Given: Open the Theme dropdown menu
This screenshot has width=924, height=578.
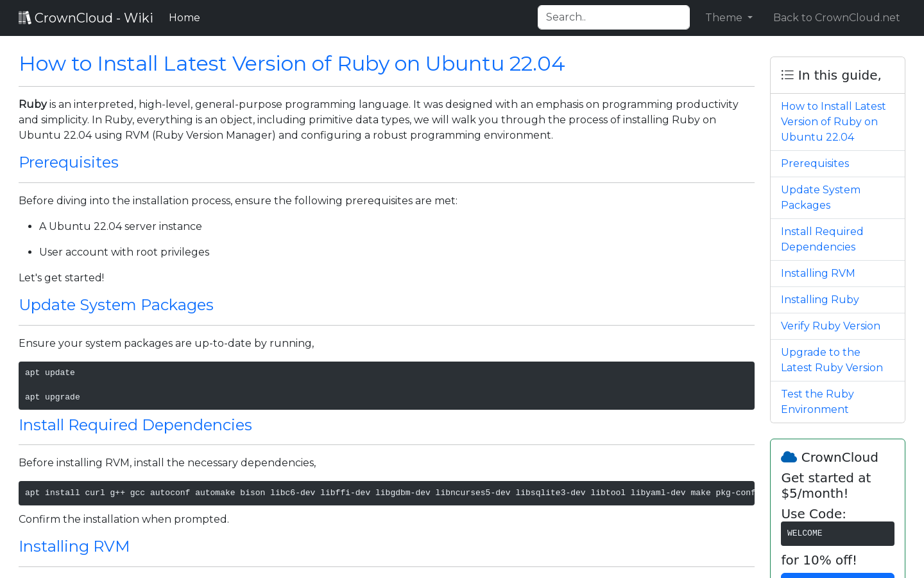Looking at the screenshot, I should (728, 18).
